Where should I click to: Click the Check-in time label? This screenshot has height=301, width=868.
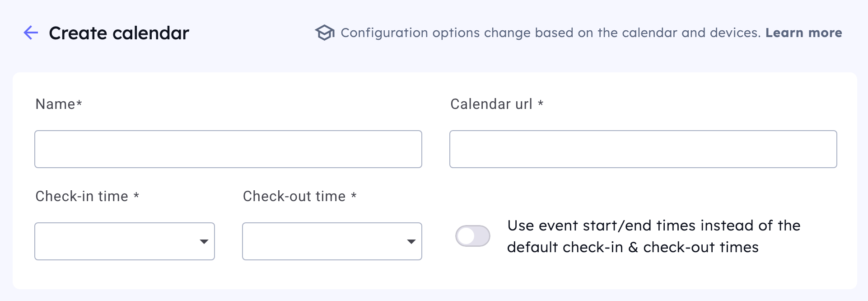[82, 197]
